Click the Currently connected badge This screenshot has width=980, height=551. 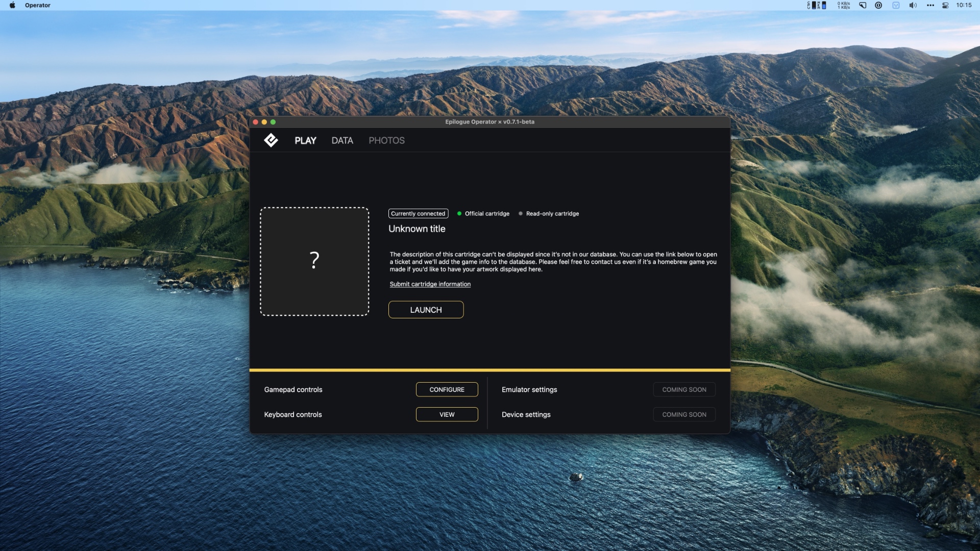pyautogui.click(x=418, y=214)
